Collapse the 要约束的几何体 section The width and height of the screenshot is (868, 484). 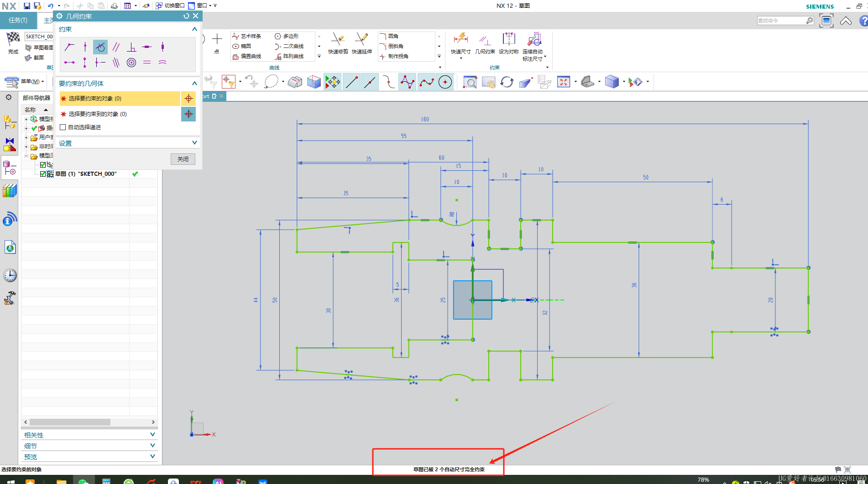coord(194,83)
